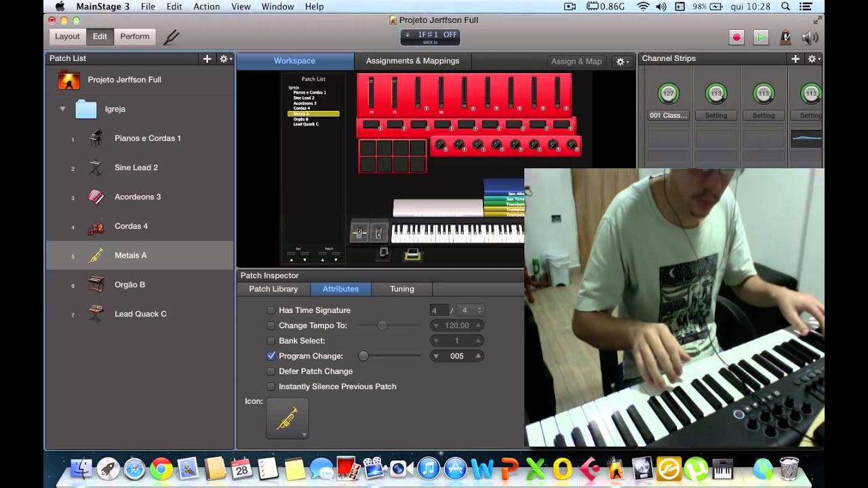Open the Assignments & Mappings tab
Image resolution: width=868 pixels, height=488 pixels.
coord(412,61)
